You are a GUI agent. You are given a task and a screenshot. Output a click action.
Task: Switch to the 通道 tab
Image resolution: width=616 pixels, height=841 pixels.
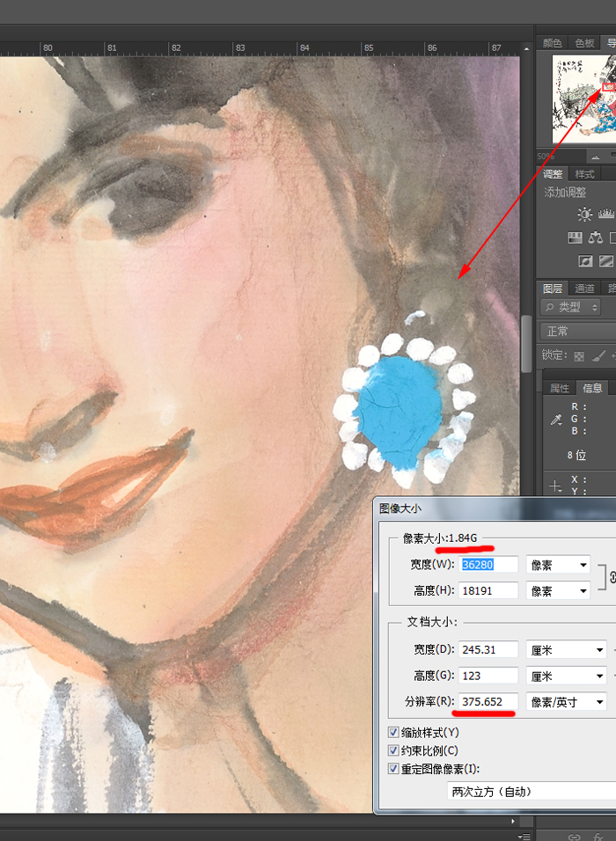point(584,289)
